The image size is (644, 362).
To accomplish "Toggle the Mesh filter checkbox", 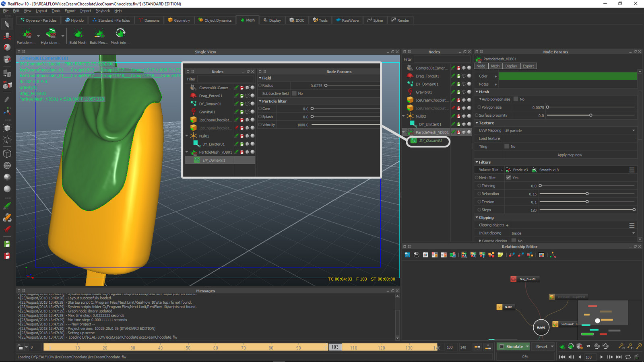I will click(508, 178).
